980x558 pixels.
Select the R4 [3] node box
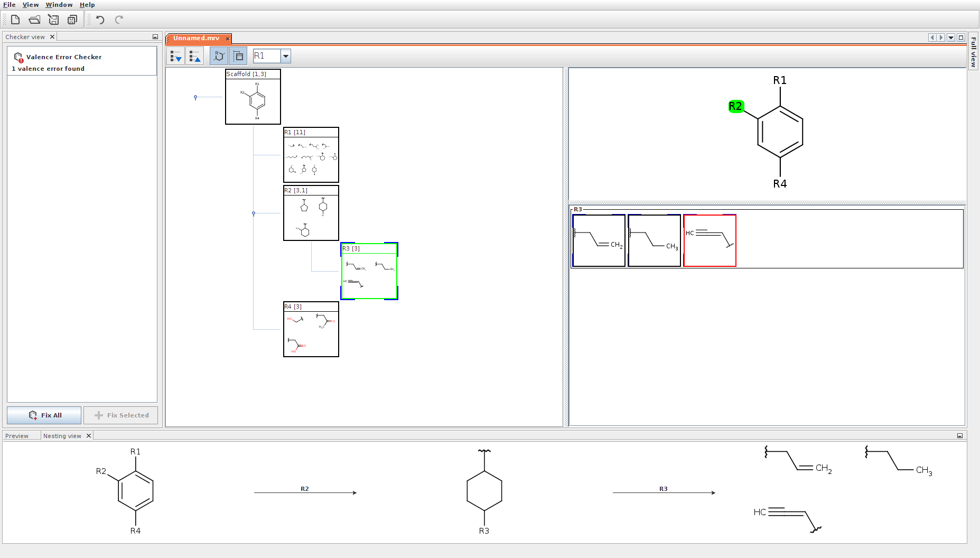(x=311, y=329)
